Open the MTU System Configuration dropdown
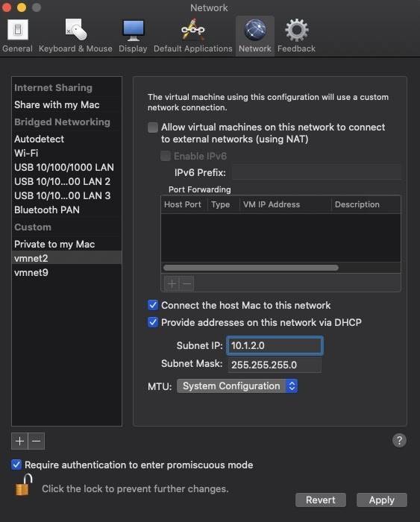The height and width of the screenshot is (522, 420). tap(237, 386)
